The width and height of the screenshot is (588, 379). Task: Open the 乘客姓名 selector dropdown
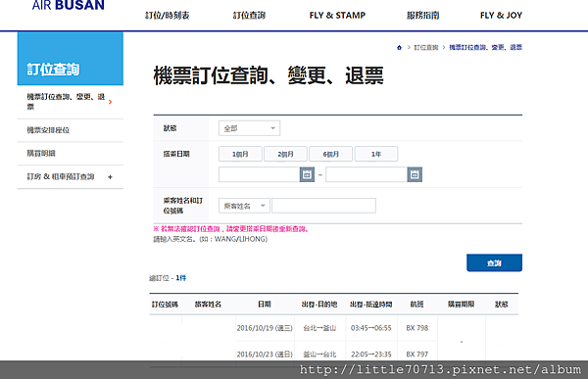tap(244, 206)
